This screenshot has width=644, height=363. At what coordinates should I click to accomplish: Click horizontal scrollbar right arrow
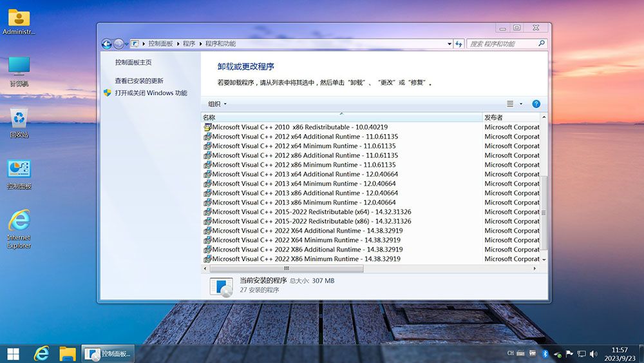535,268
